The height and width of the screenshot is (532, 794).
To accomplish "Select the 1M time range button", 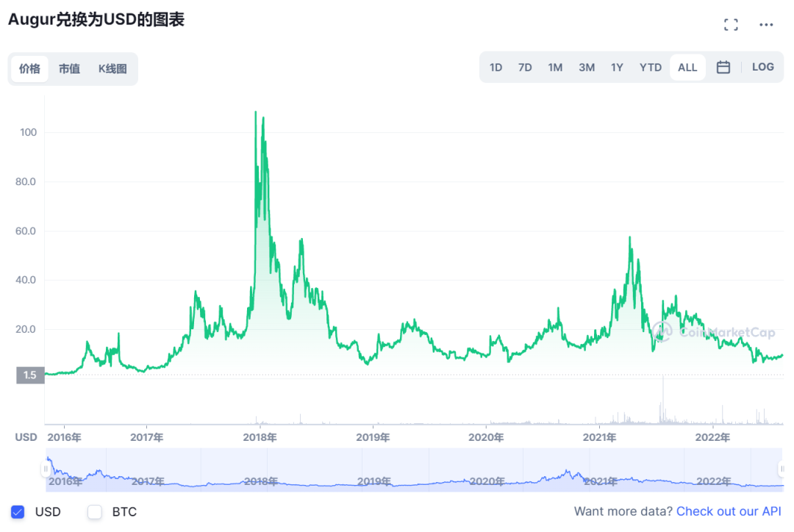I will (x=555, y=66).
